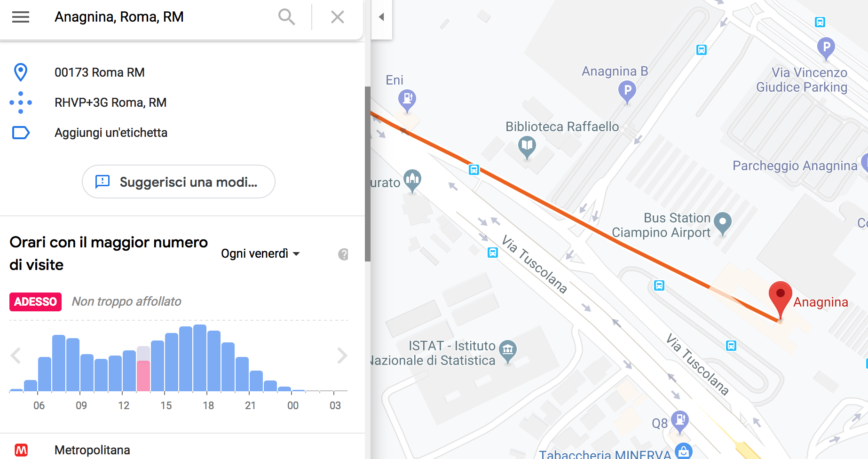The height and width of the screenshot is (459, 868).
Task: Click the side panel vertical scrollbar
Action: [368, 174]
